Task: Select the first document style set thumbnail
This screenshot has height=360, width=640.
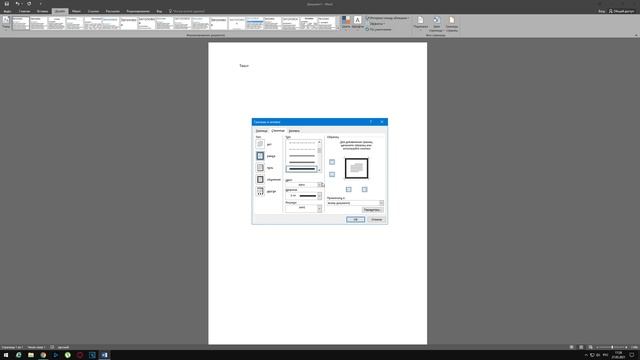Action: pyautogui.click(x=21, y=23)
